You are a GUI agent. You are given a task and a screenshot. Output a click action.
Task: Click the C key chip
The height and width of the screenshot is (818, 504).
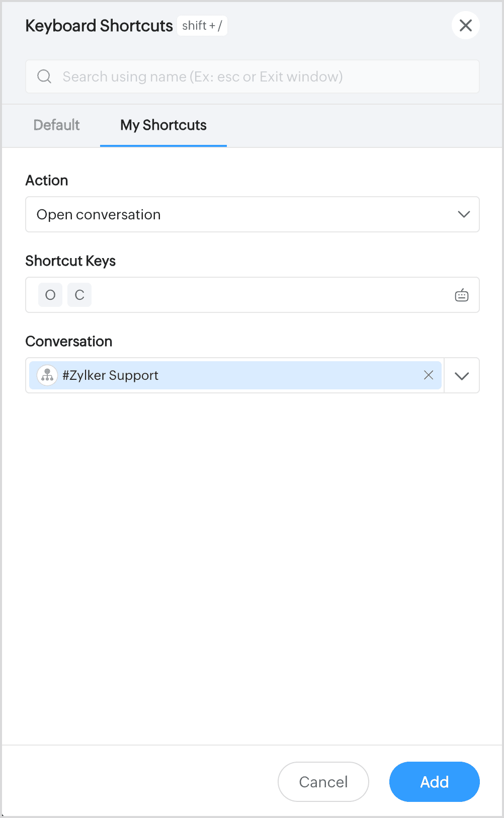click(79, 295)
